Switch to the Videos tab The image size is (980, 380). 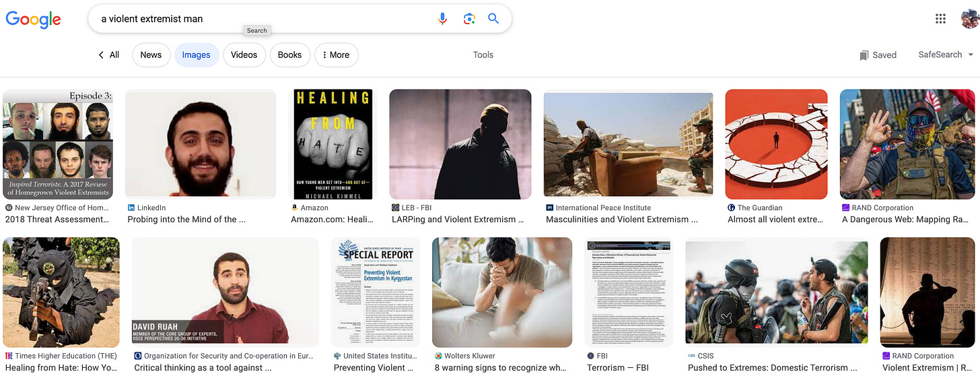click(244, 55)
